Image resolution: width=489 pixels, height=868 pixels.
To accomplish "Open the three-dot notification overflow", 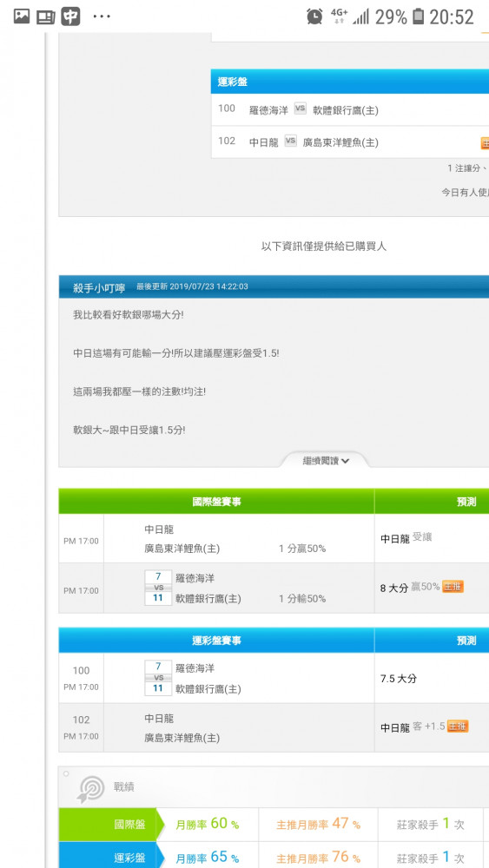I will click(x=102, y=16).
